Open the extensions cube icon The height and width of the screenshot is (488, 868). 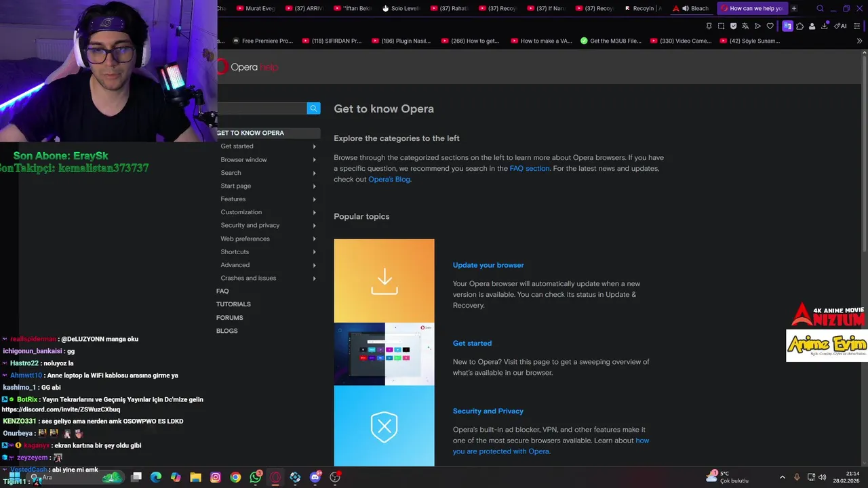pyautogui.click(x=800, y=26)
